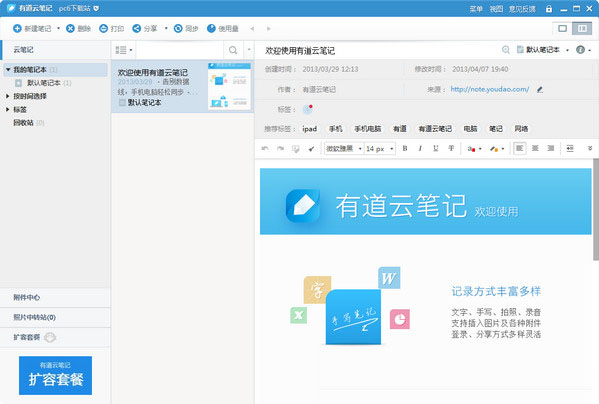Image resolution: width=599 pixels, height=404 pixels.
Task: Add the recommended tag 有道云笔记
Action: click(x=435, y=129)
